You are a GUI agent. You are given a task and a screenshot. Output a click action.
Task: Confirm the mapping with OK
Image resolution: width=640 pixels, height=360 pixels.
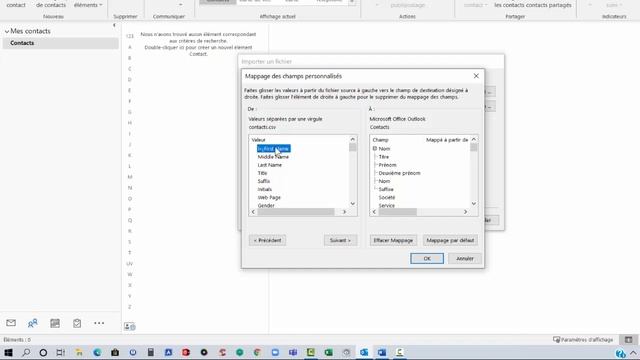coord(427,258)
